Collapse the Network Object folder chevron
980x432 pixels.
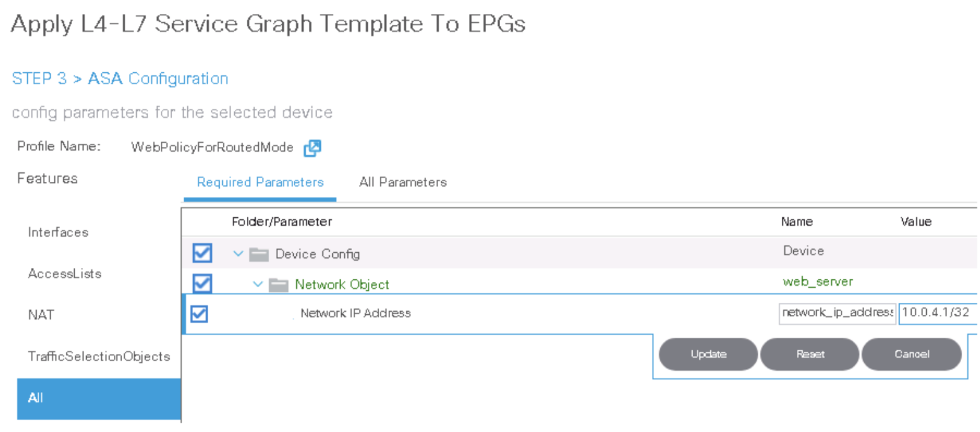click(x=258, y=284)
